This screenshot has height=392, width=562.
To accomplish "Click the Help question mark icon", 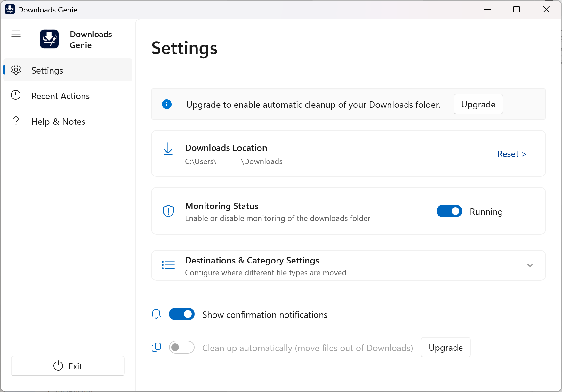I will click(x=16, y=121).
